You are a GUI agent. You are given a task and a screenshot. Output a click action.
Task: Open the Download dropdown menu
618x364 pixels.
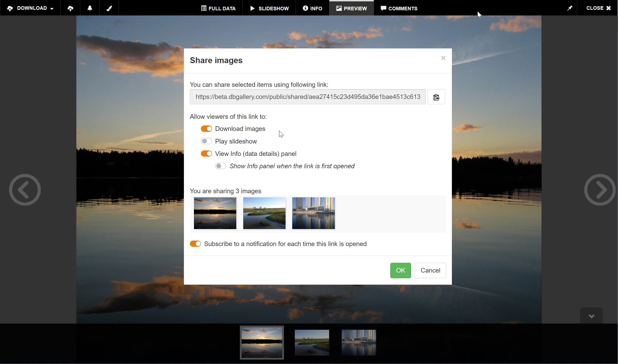pyautogui.click(x=30, y=8)
